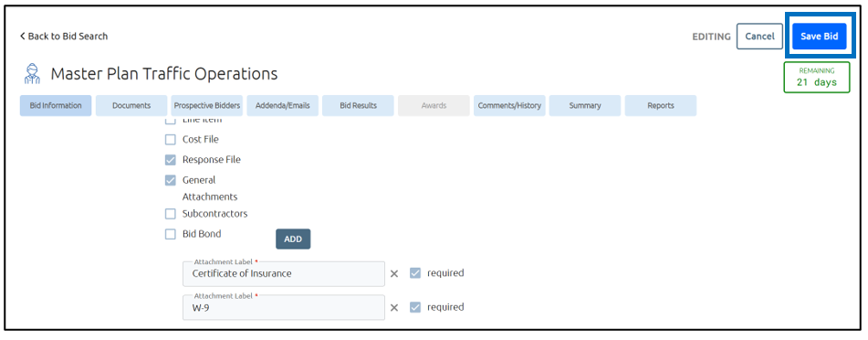The width and height of the screenshot is (868, 340).
Task: Toggle required for Certificate of Insurance
Action: click(x=415, y=273)
